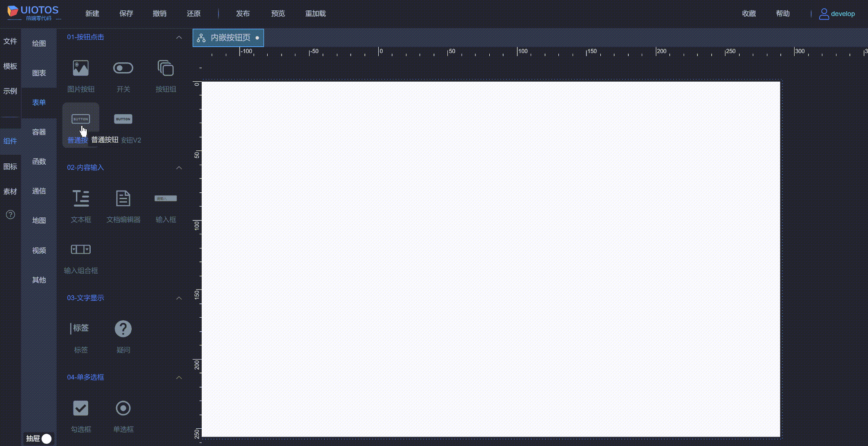Viewport: 868px width, 446px height.
Task: Pick the 勾选框 checkbox component
Action: [80, 408]
